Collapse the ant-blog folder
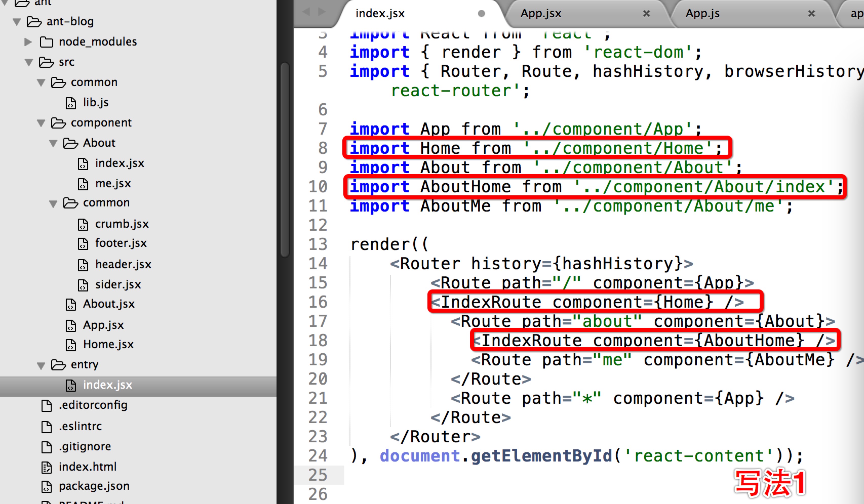 pos(16,22)
